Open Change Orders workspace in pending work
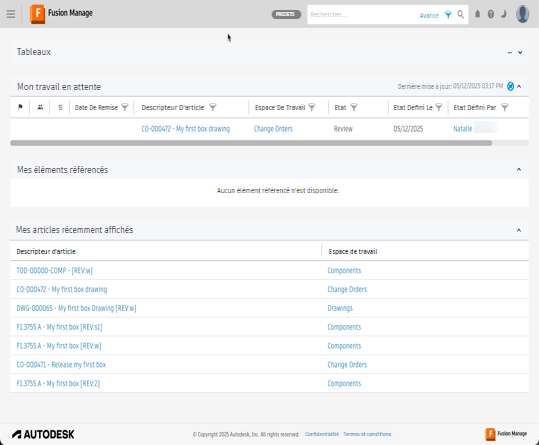The width and height of the screenshot is (539, 445). point(273,129)
